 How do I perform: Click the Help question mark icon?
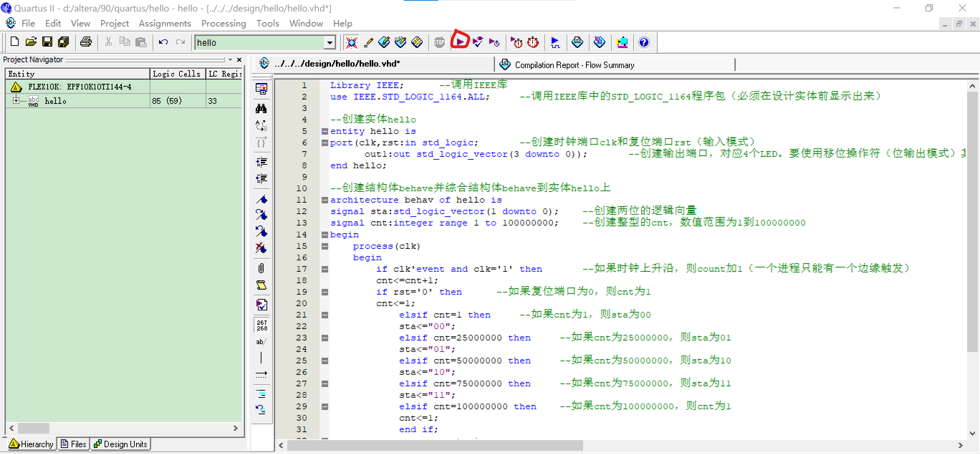point(644,42)
